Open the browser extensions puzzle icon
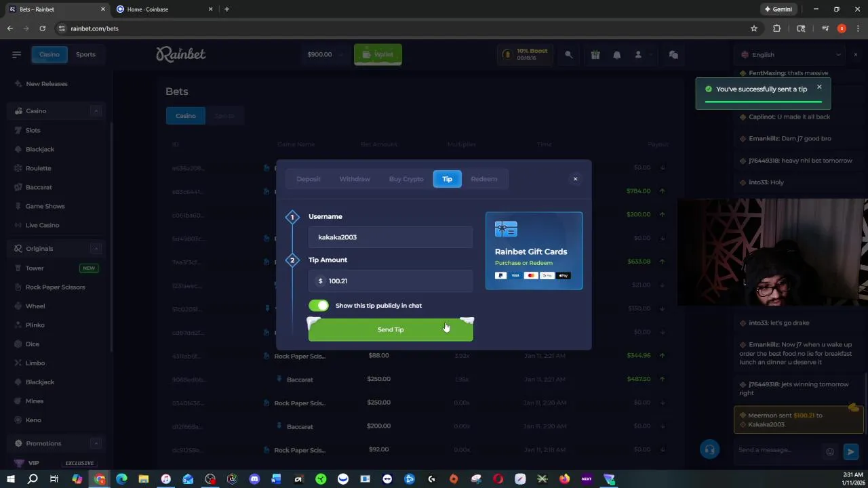Screen dimensions: 868x488 [776, 28]
